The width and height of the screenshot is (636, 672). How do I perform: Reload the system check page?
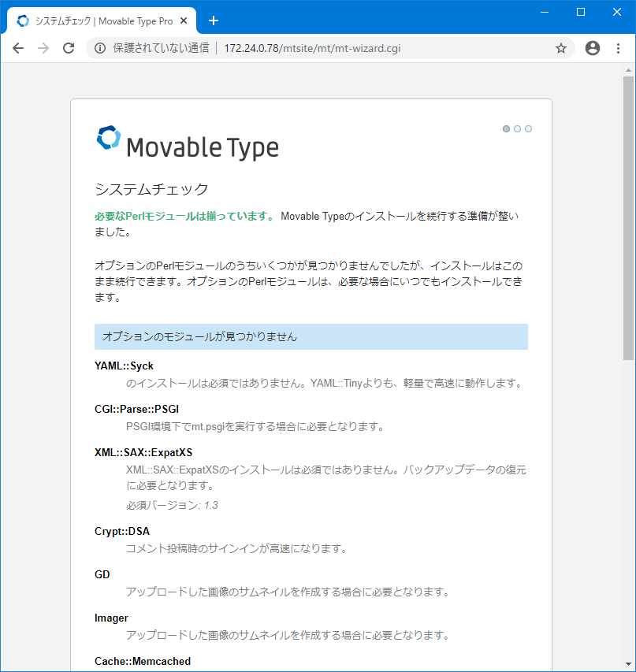pos(69,48)
